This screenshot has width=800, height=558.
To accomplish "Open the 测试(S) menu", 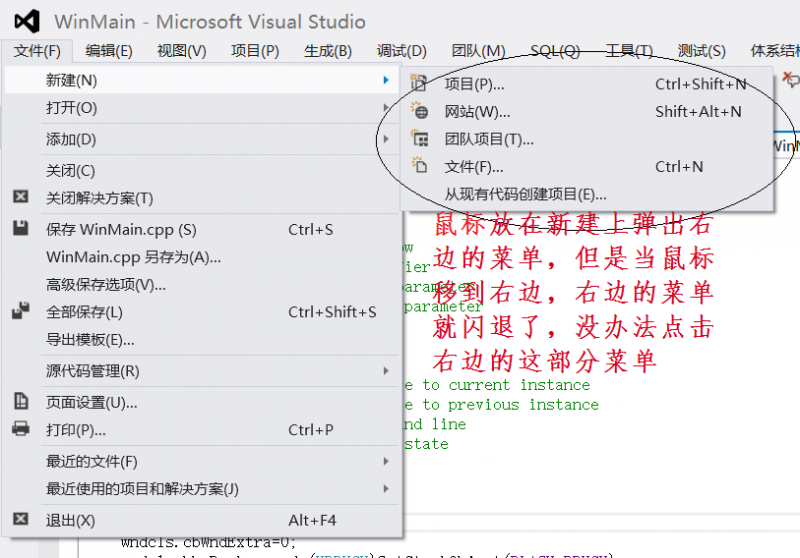I will point(701,51).
